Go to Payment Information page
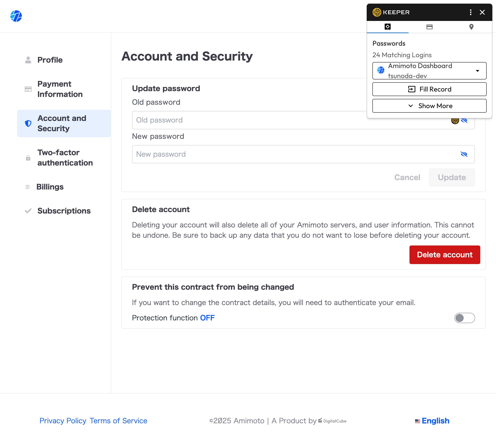 (60, 89)
